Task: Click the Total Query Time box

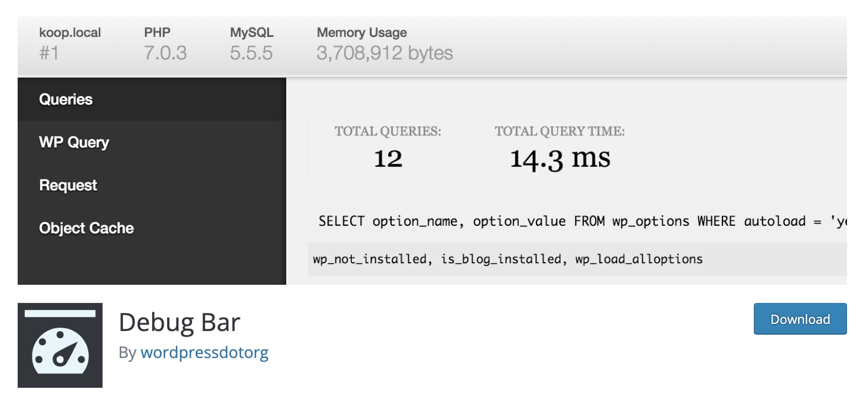Action: (560, 149)
